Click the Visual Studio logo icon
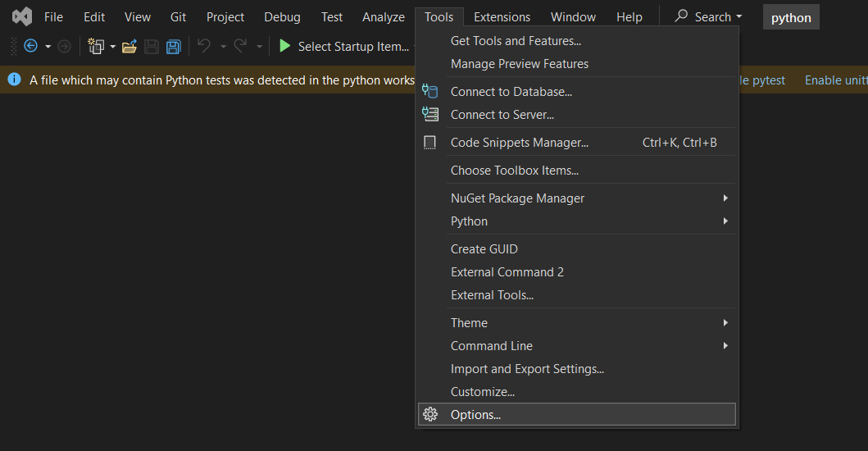868x451 pixels. (22, 16)
